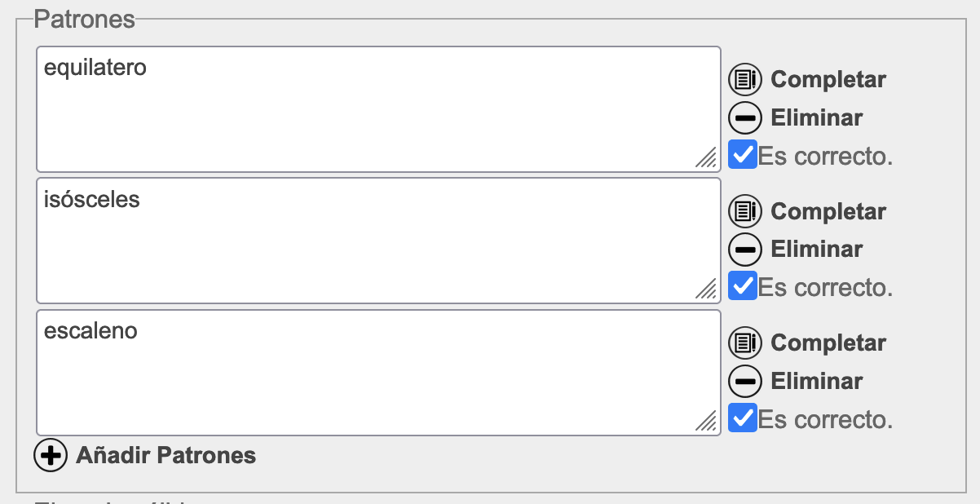
Task: Click the minus Eliminar icon for equilatero
Action: tap(744, 118)
